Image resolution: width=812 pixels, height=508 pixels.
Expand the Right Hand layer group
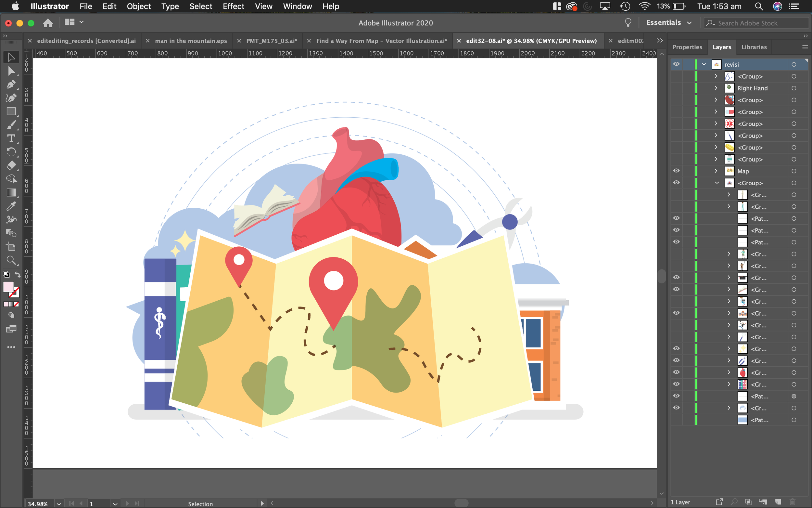tap(716, 88)
